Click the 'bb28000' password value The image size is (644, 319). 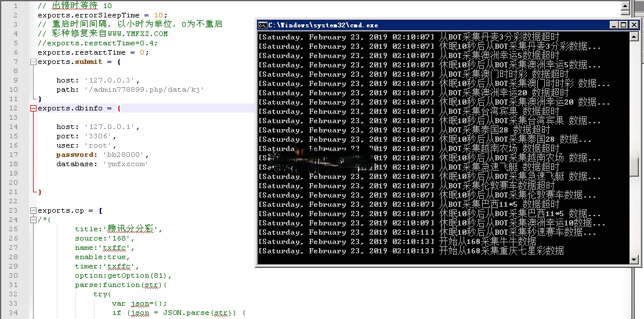pos(123,155)
